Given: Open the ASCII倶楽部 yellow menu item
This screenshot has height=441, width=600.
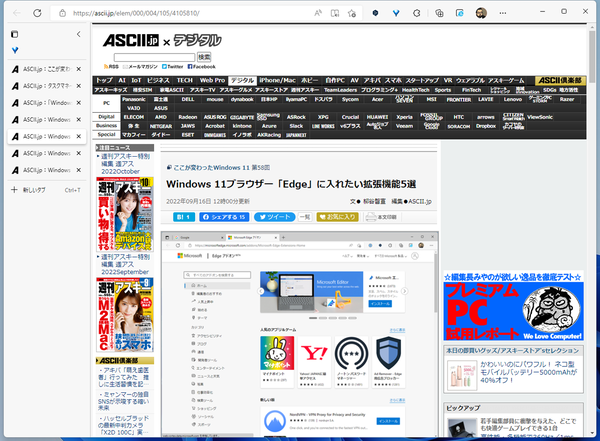Looking at the screenshot, I should pyautogui.click(x=560, y=80).
